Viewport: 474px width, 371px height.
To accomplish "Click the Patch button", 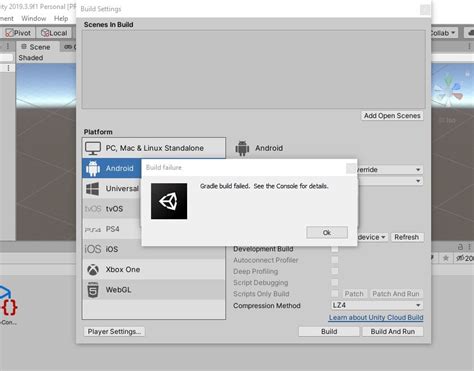I will (354, 294).
